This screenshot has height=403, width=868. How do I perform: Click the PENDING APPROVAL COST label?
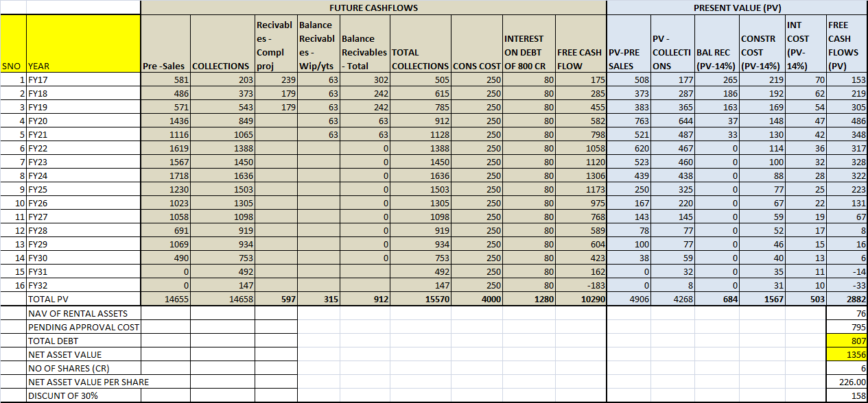point(82,327)
